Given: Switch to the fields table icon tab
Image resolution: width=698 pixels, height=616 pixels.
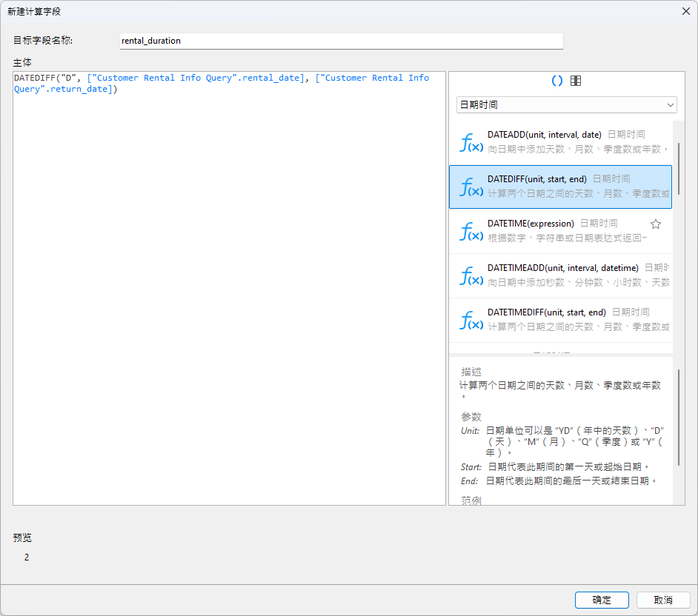Looking at the screenshot, I should pos(576,81).
